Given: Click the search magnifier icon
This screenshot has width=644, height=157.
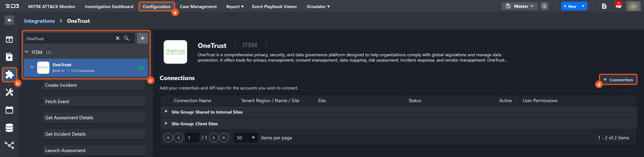Looking at the screenshot, I should [x=126, y=38].
